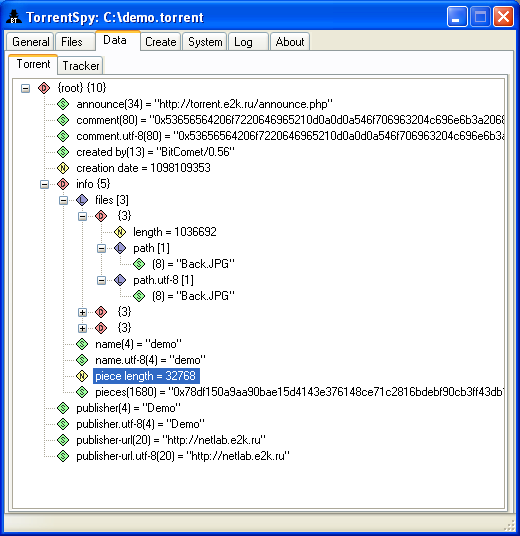The image size is (520, 536).
Task: Click the green string icon beside pieces(1680)
Action: (82, 392)
